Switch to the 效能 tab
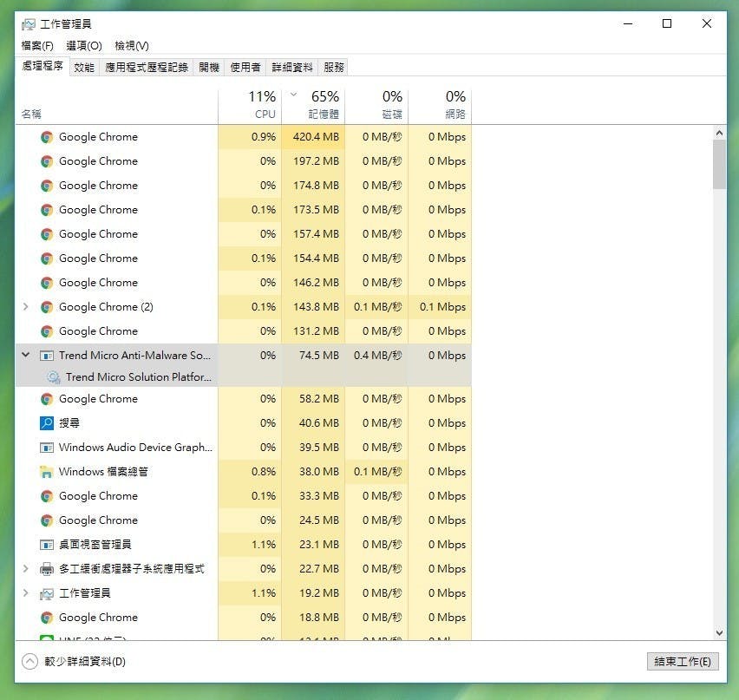The height and width of the screenshot is (700, 739). [84, 68]
